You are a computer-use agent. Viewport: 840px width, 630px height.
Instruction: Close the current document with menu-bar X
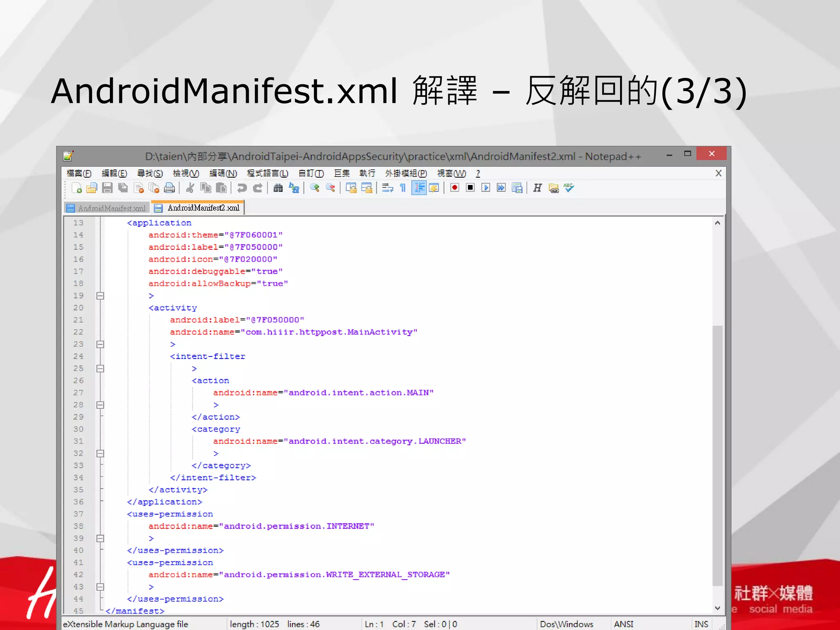[x=718, y=173]
